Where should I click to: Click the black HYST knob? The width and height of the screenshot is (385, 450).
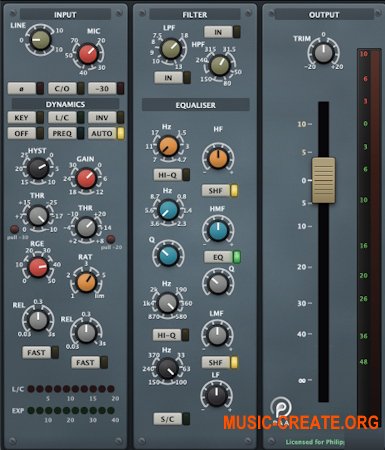pyautogui.click(x=38, y=169)
